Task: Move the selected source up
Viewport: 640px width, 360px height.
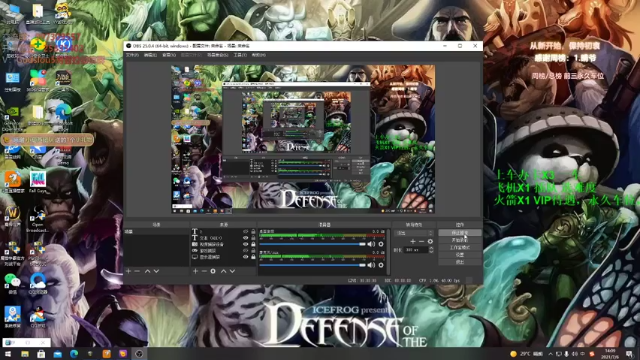Action: tap(223, 271)
